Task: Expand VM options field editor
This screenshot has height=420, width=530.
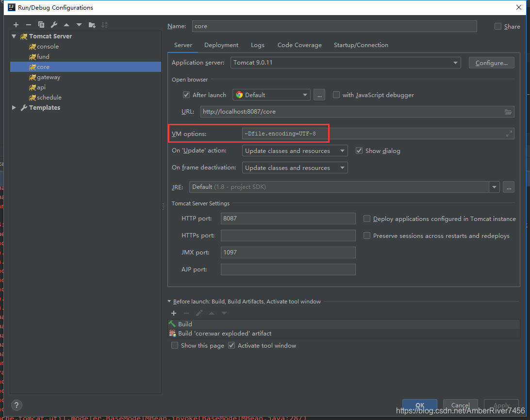Action: [509, 134]
